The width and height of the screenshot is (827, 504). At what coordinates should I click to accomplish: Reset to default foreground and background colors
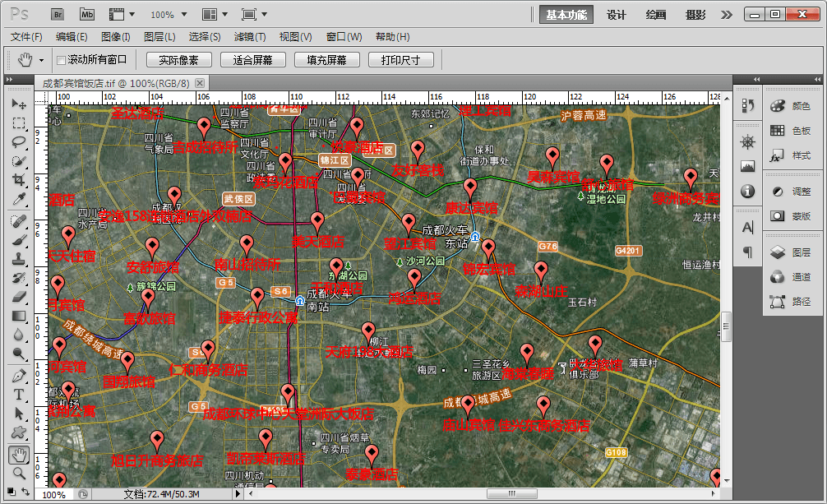(11, 492)
